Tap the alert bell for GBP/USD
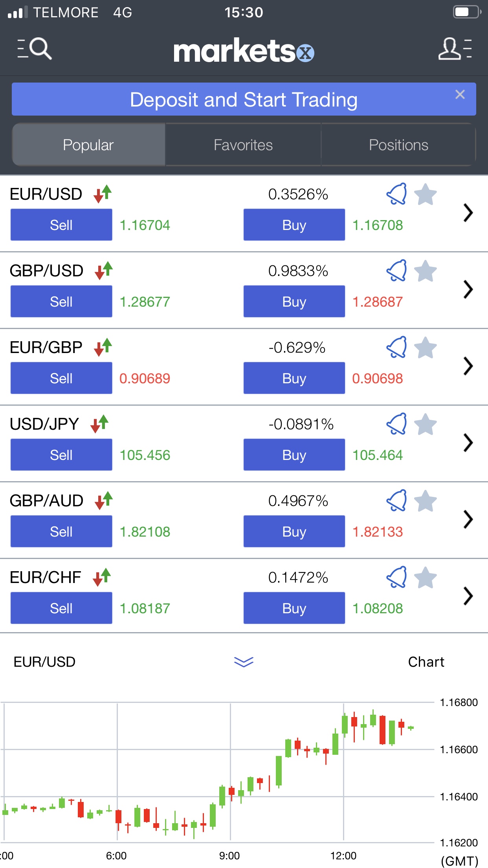The width and height of the screenshot is (488, 868). click(396, 270)
